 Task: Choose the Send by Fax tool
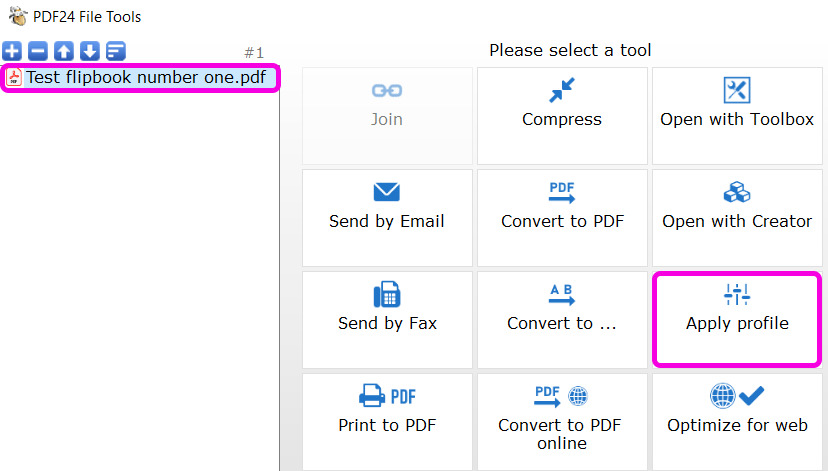pyautogui.click(x=387, y=319)
